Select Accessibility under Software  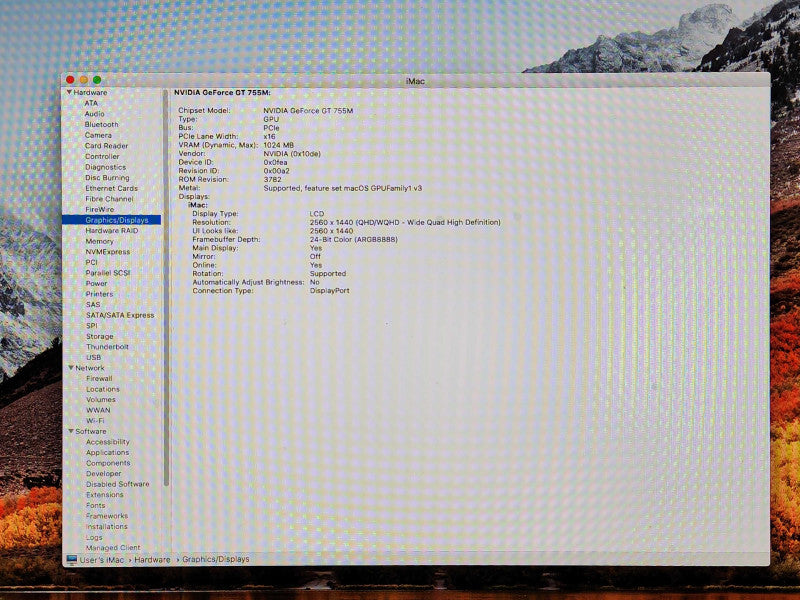coord(108,442)
